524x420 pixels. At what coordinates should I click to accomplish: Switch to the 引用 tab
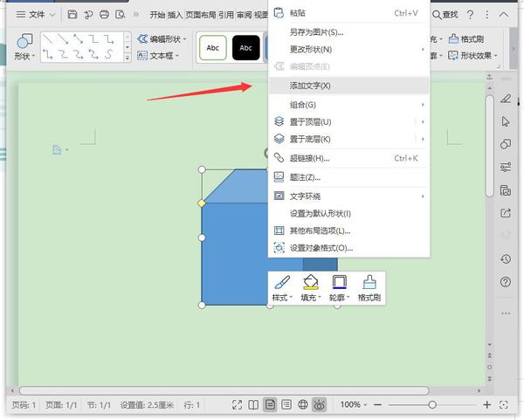click(x=226, y=15)
